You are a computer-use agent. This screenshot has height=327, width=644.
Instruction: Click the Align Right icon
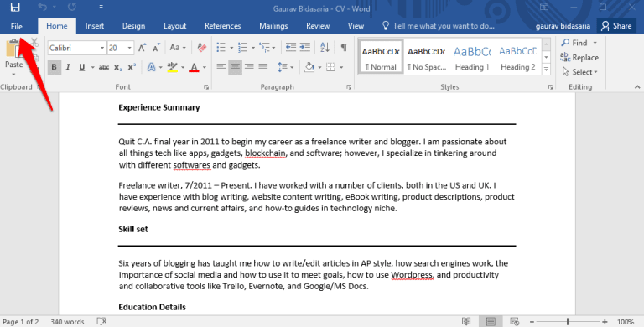tap(249, 67)
